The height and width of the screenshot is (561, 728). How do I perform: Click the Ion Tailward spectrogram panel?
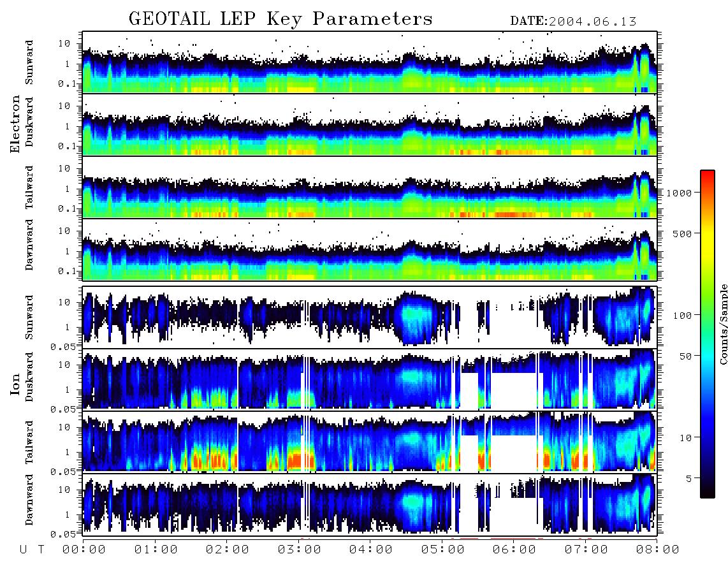(x=370, y=442)
